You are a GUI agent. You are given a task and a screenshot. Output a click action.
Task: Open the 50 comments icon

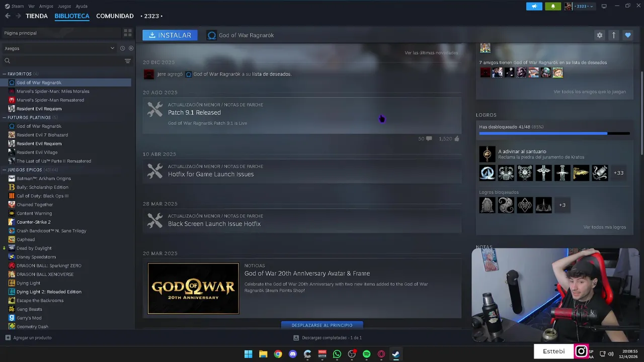429,139
